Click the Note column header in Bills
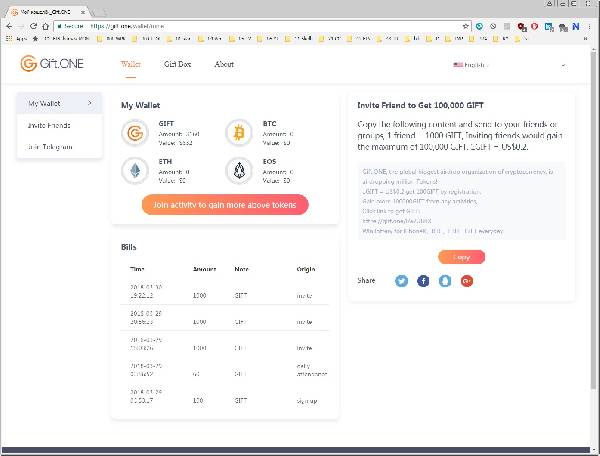 tap(241, 269)
